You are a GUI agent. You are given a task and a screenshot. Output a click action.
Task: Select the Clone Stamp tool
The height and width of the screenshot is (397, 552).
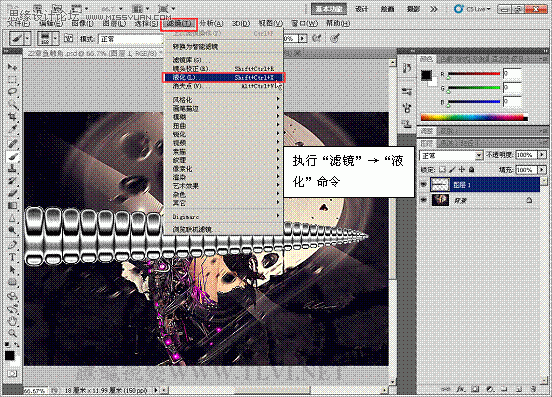12,169
